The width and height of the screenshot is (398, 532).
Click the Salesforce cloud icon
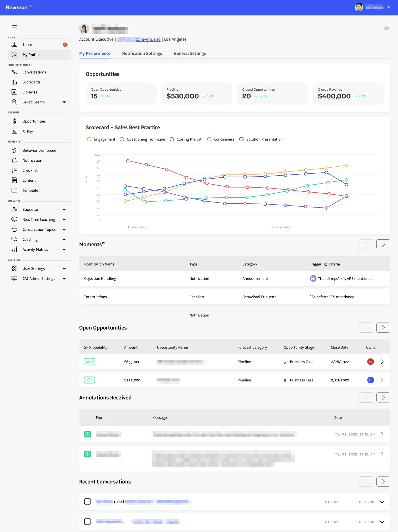pyautogui.click(x=387, y=28)
